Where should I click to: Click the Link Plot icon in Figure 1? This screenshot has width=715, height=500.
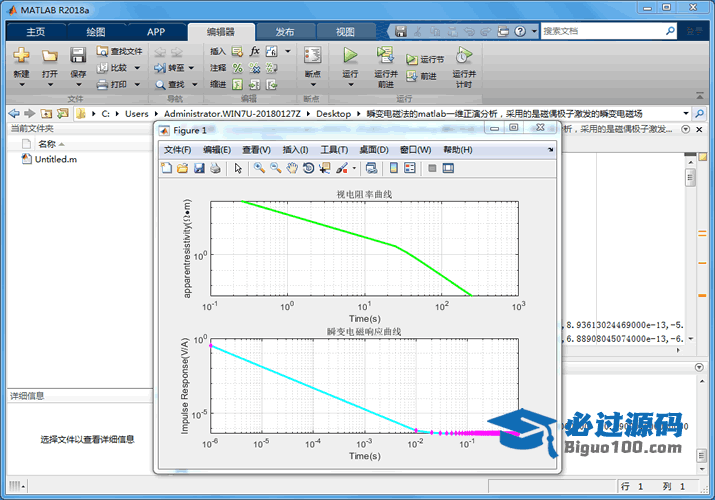372,168
